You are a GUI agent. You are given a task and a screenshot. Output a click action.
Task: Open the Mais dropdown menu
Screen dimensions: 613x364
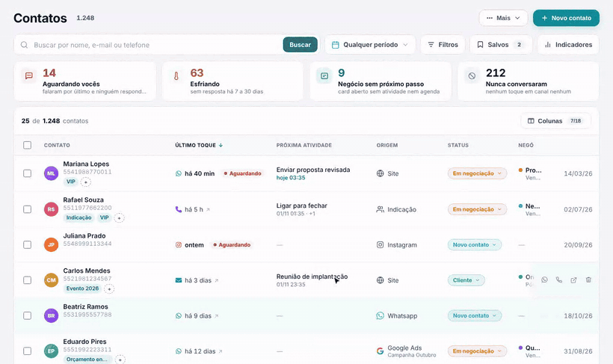point(503,18)
